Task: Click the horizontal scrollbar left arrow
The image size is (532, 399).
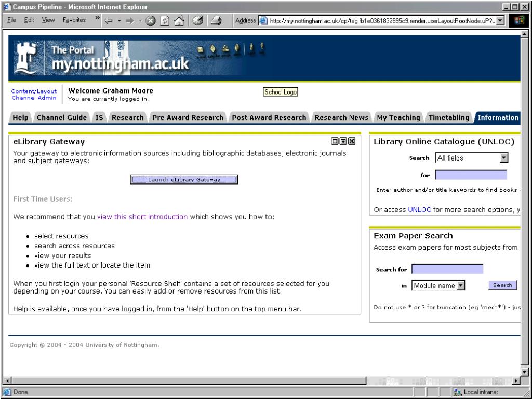Action: [x=7, y=381]
